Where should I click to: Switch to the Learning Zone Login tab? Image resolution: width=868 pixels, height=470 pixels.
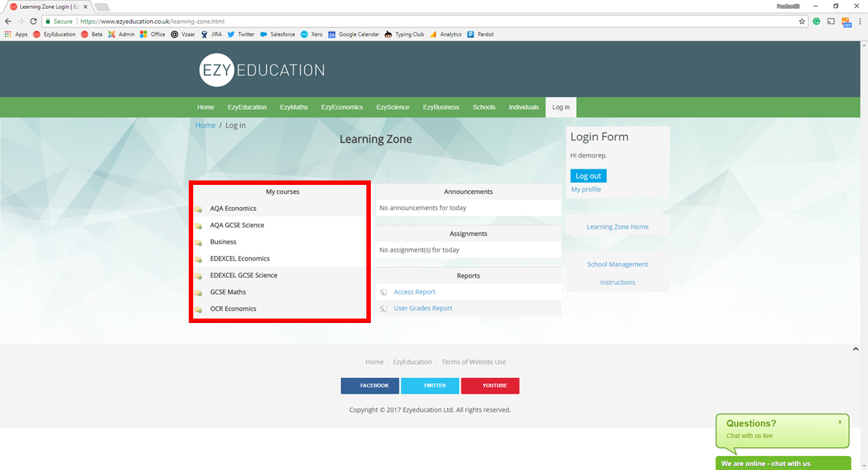click(x=46, y=5)
